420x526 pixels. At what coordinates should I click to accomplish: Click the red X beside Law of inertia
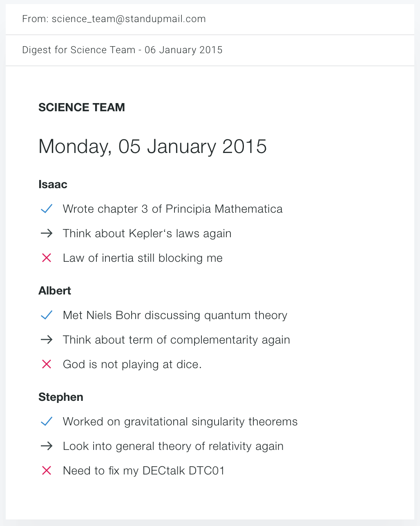[47, 258]
